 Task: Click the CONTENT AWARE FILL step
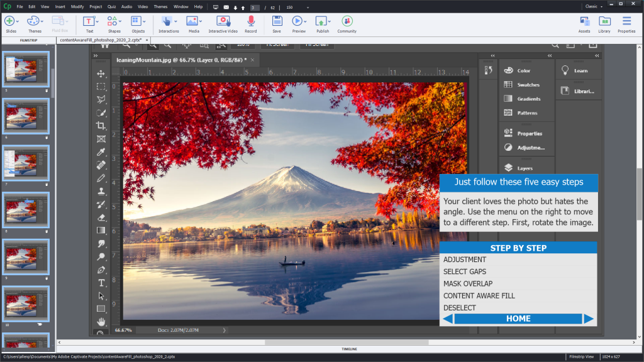(x=479, y=295)
